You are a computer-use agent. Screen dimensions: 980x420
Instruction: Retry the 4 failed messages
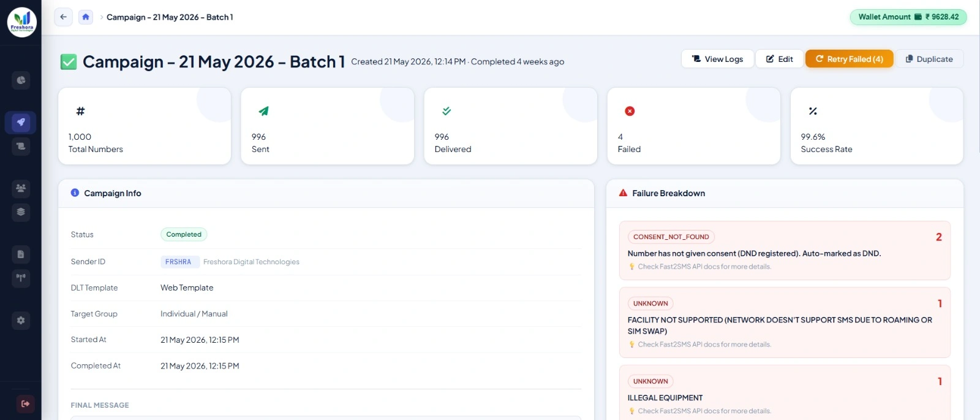pos(849,59)
